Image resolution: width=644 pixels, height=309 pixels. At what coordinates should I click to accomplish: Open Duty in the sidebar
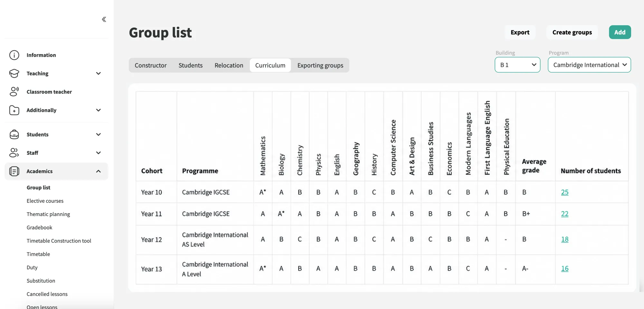pyautogui.click(x=32, y=268)
